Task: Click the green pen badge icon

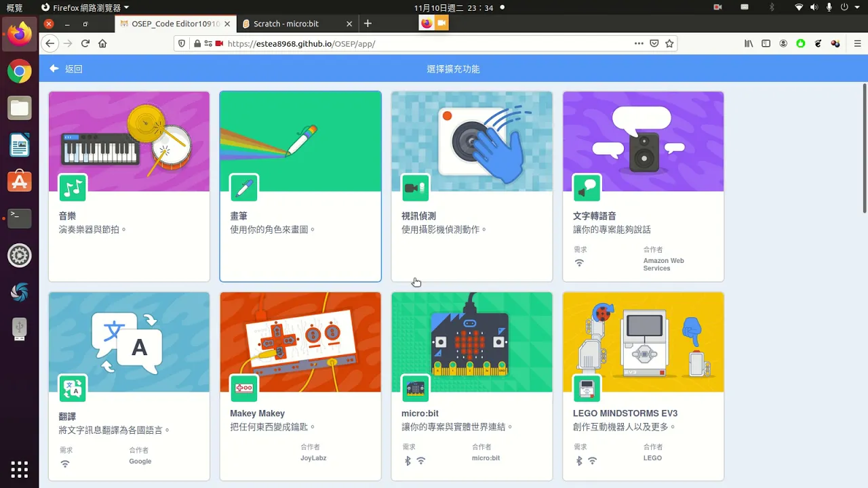Action: [x=244, y=188]
